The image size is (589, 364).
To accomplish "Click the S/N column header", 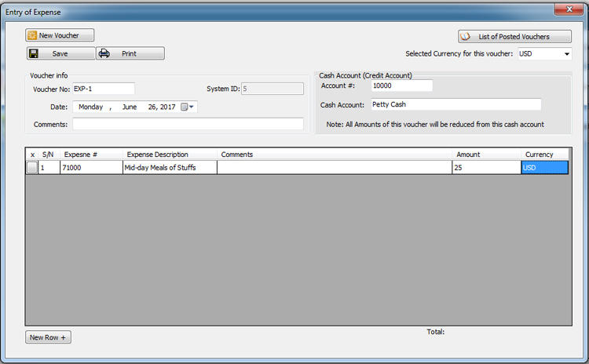I will tap(48, 155).
